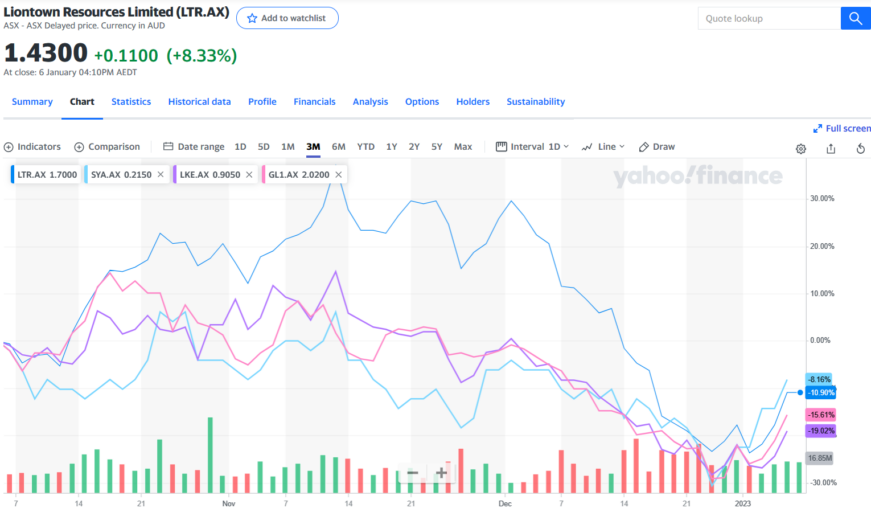Viewport: 871px width, 512px height.
Task: Click the 16.85M volume label
Action: point(820,458)
